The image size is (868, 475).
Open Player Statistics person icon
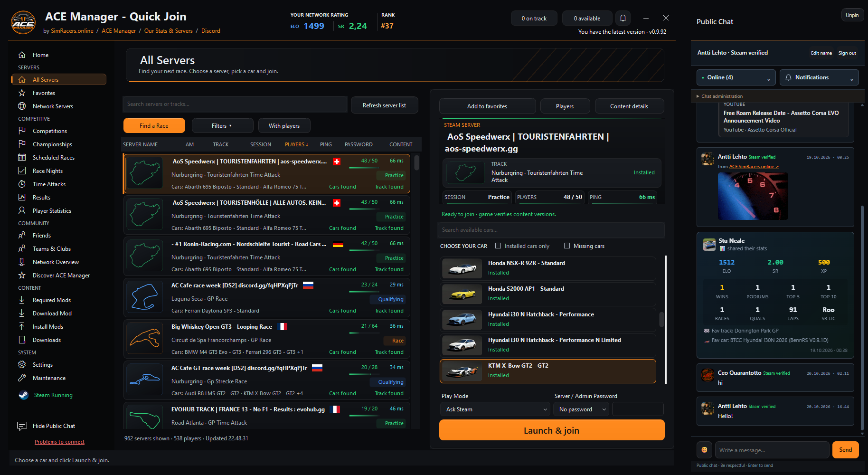point(22,210)
